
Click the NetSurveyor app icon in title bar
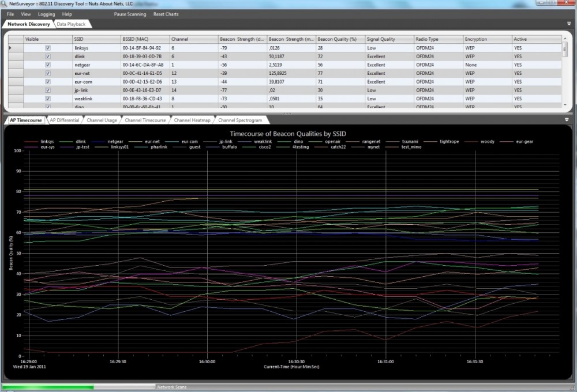pos(5,4)
